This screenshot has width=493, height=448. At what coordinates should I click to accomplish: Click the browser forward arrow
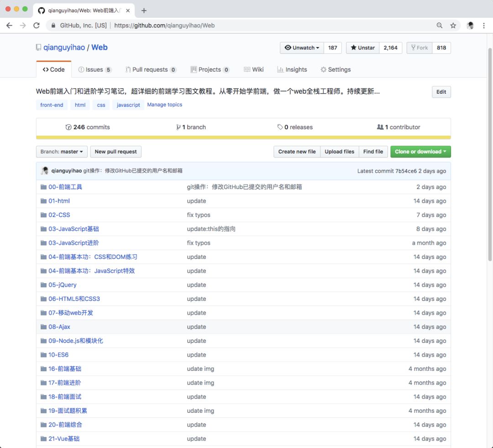(23, 26)
